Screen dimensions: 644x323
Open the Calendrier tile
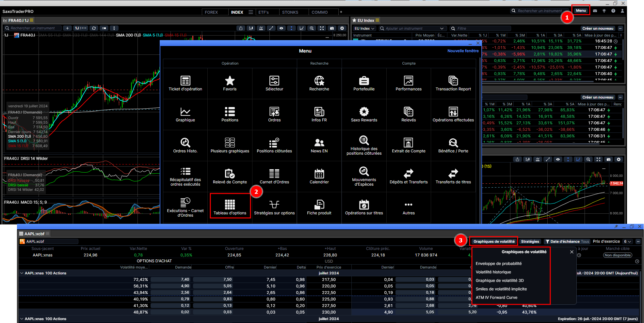coord(319,177)
